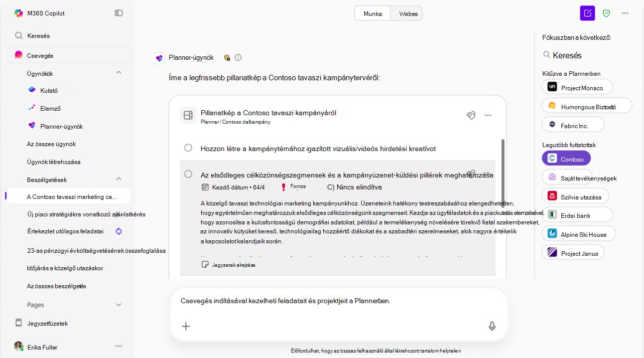Click the Planner-ügynök avatar icon in the chat header
644x358 pixels.
(159, 58)
